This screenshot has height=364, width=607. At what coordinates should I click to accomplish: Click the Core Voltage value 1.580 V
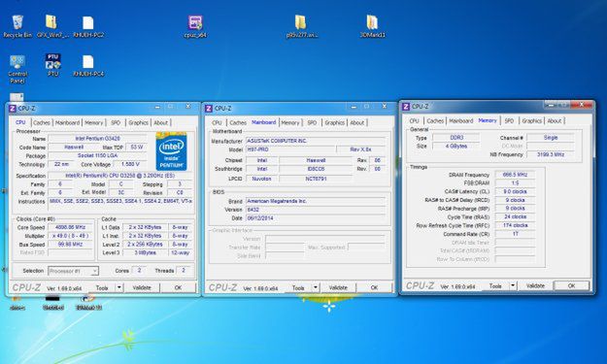point(130,164)
